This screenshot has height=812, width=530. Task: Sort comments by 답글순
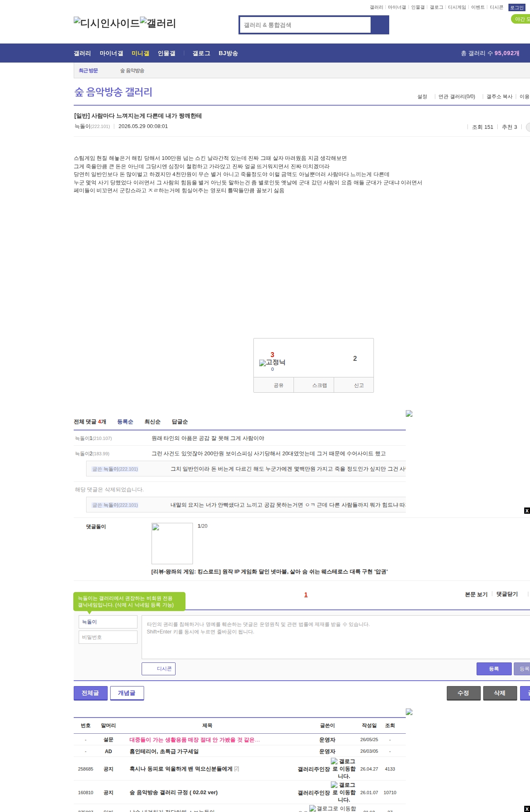click(180, 422)
